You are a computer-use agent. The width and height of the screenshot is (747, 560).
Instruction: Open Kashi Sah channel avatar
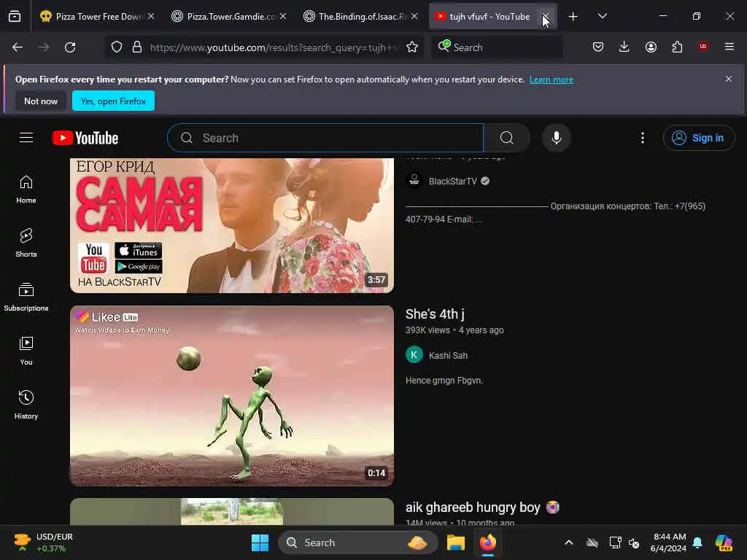[414, 355]
